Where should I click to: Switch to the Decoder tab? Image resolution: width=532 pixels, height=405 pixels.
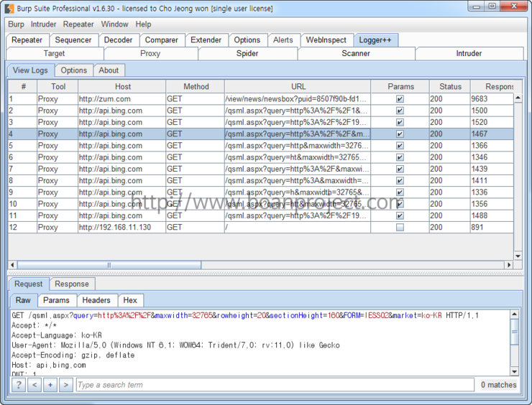pos(118,40)
